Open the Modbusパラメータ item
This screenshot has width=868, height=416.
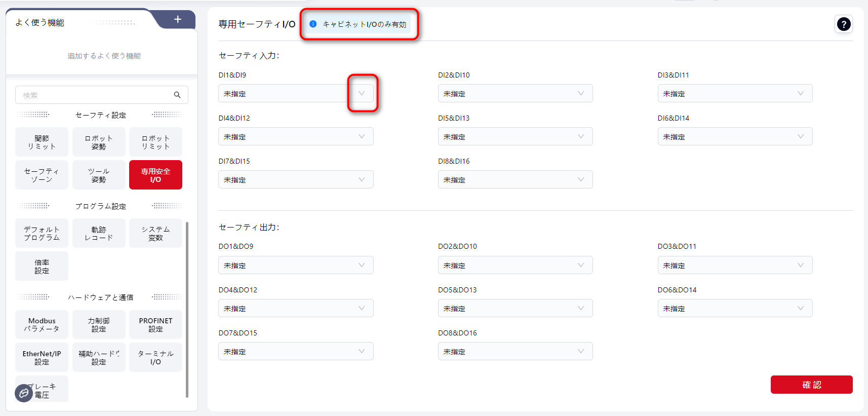click(x=42, y=325)
